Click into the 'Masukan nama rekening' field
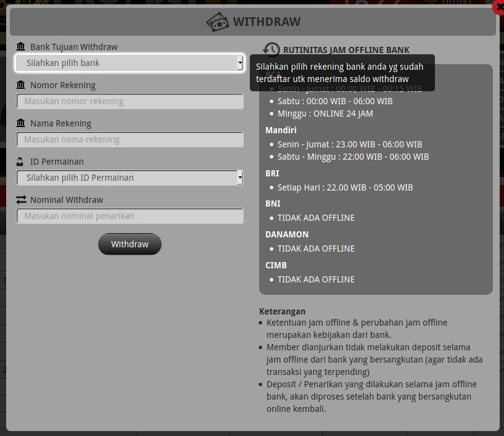 click(130, 139)
